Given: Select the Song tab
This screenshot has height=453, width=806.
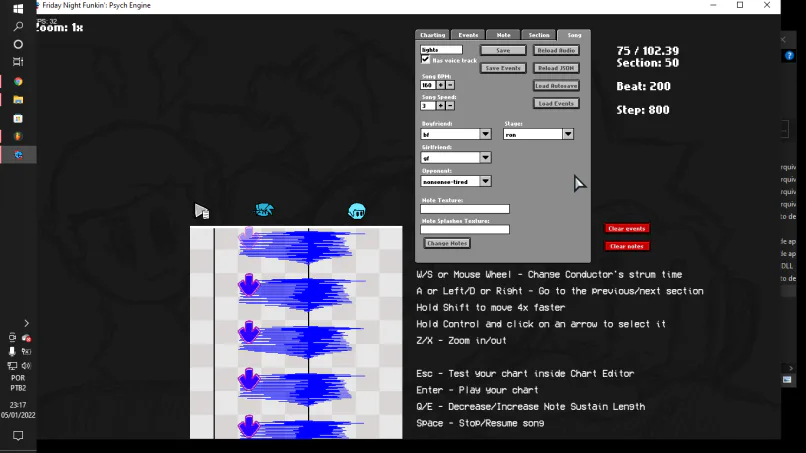Looking at the screenshot, I should click(x=574, y=35).
